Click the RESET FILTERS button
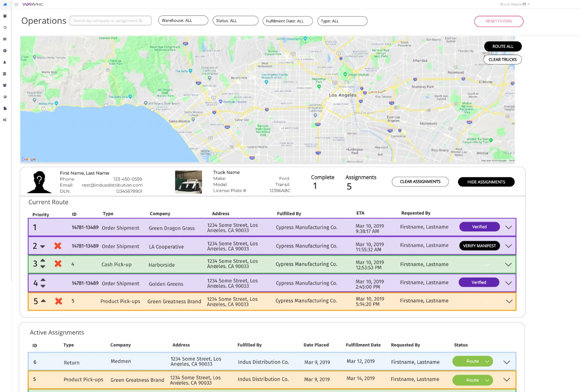580x392 pixels. pos(499,21)
